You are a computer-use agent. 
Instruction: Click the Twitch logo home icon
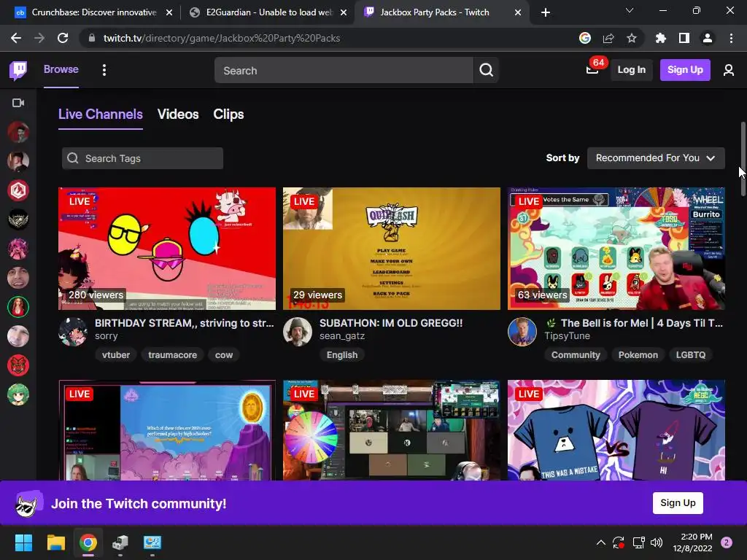pos(18,71)
